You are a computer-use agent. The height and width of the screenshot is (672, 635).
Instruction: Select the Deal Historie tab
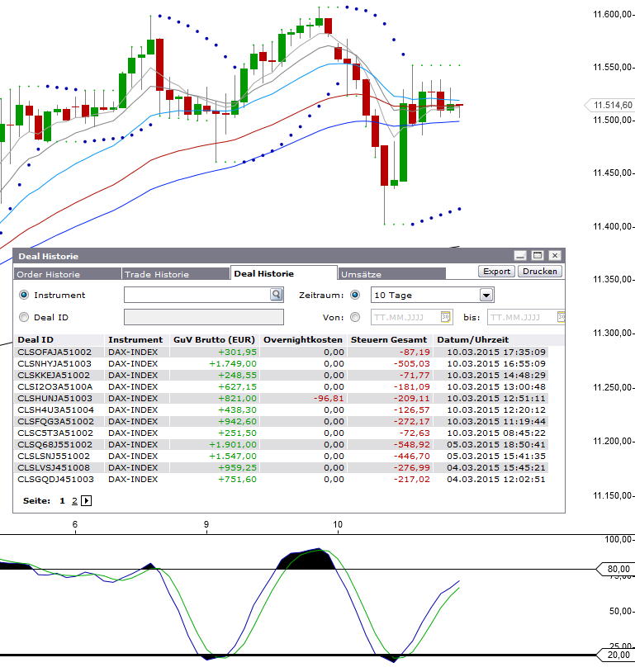pos(284,273)
